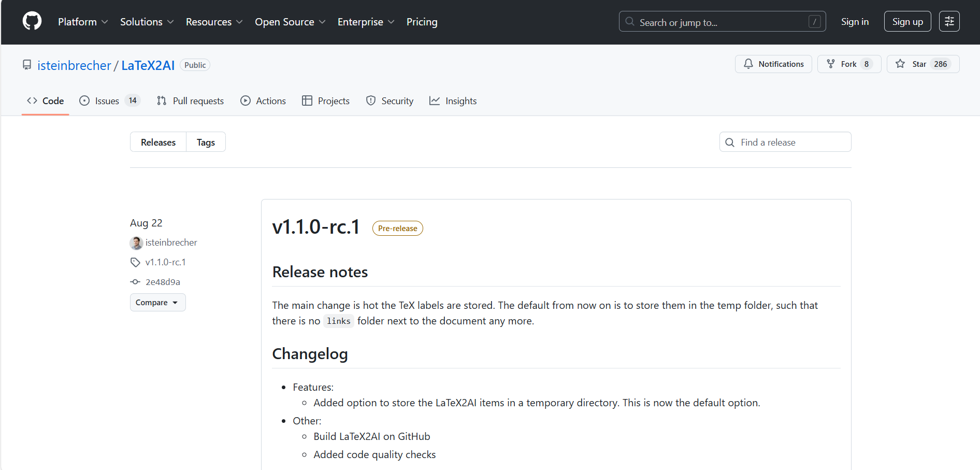980x470 pixels.
Task: Click the Release notes heading
Action: [320, 272]
